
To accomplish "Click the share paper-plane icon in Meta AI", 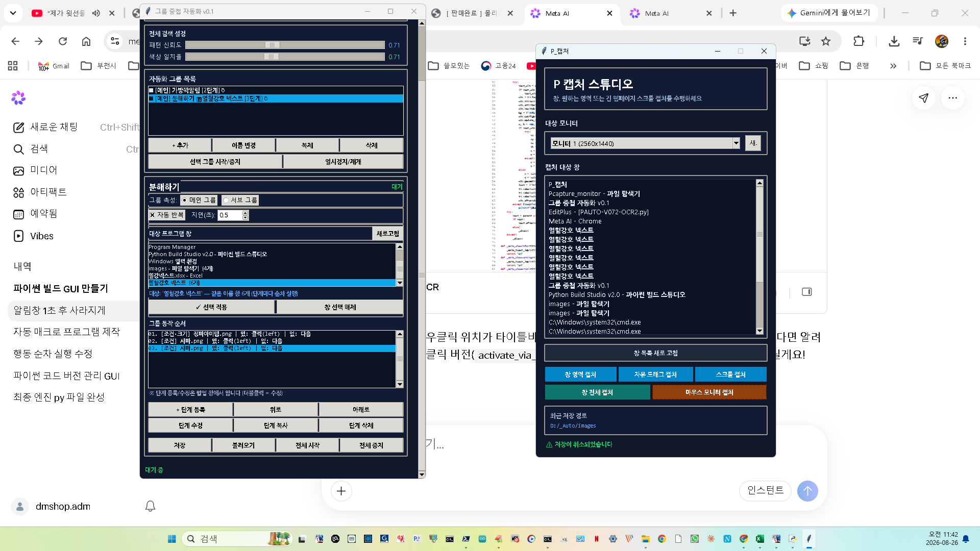I will (923, 98).
